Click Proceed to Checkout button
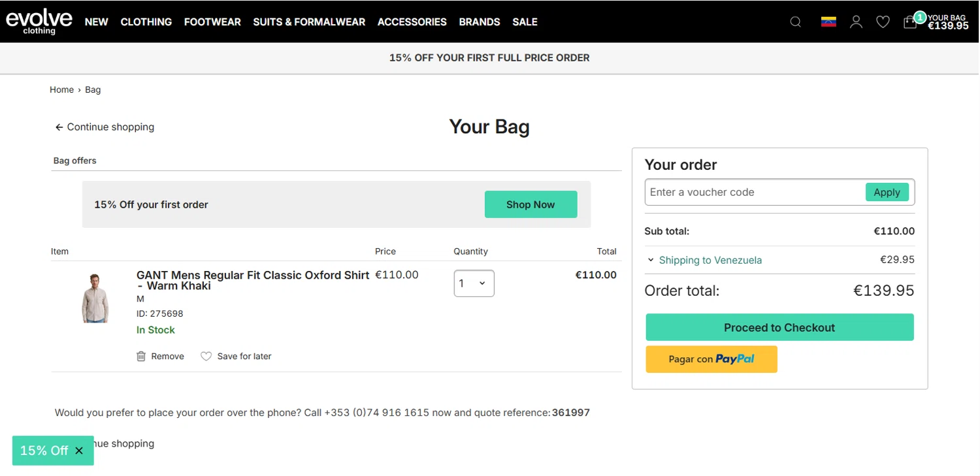This screenshot has width=980, height=476. [779, 328]
